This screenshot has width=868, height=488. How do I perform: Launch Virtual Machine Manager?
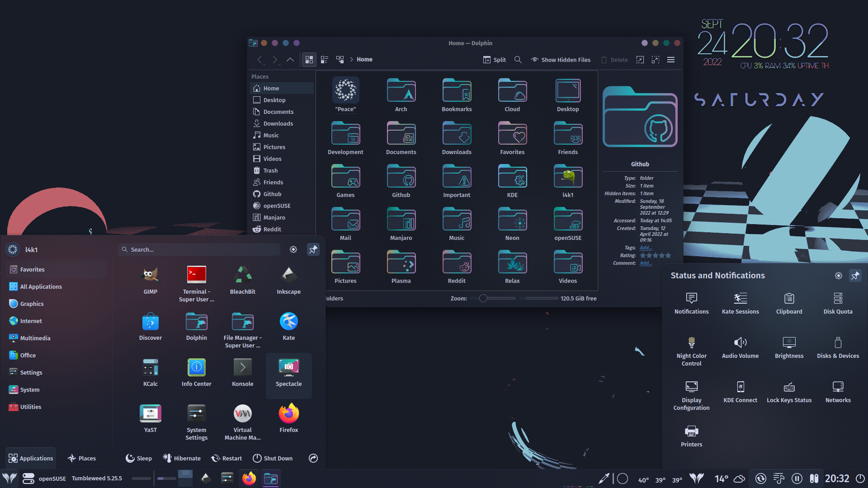point(242,422)
